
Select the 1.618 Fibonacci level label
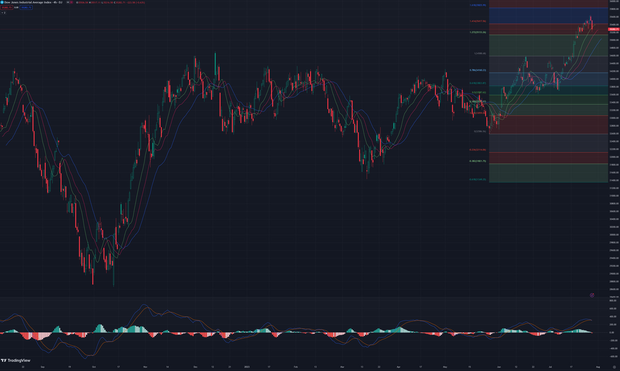(478, 5)
